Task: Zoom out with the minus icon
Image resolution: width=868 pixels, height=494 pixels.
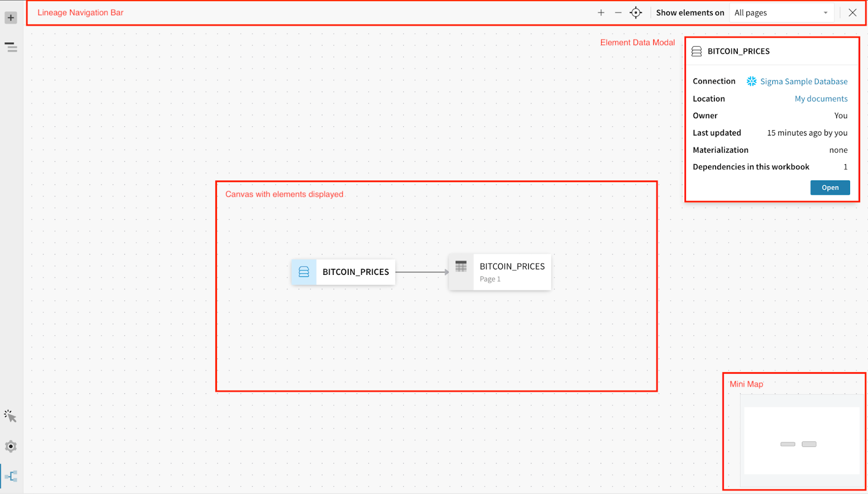Action: tap(618, 12)
